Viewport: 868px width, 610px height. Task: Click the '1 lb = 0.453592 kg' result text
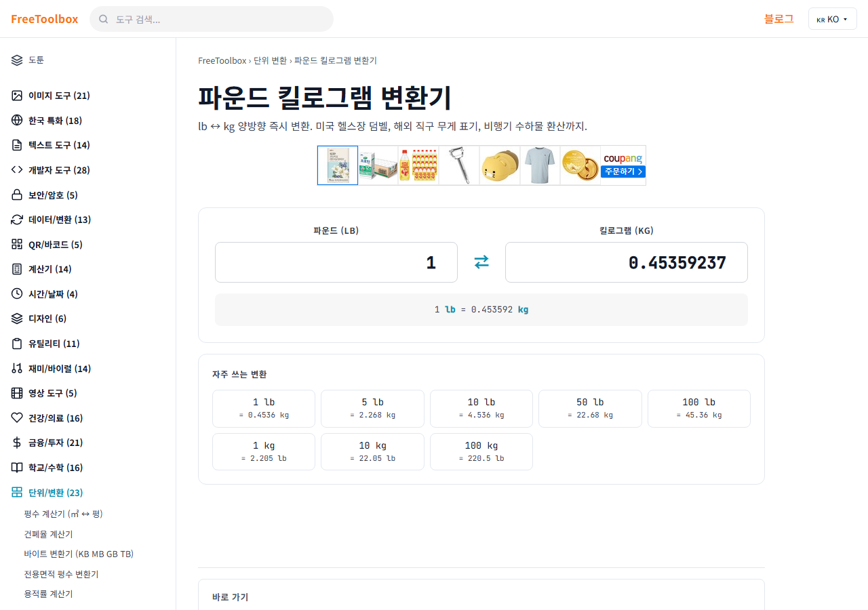(481, 309)
